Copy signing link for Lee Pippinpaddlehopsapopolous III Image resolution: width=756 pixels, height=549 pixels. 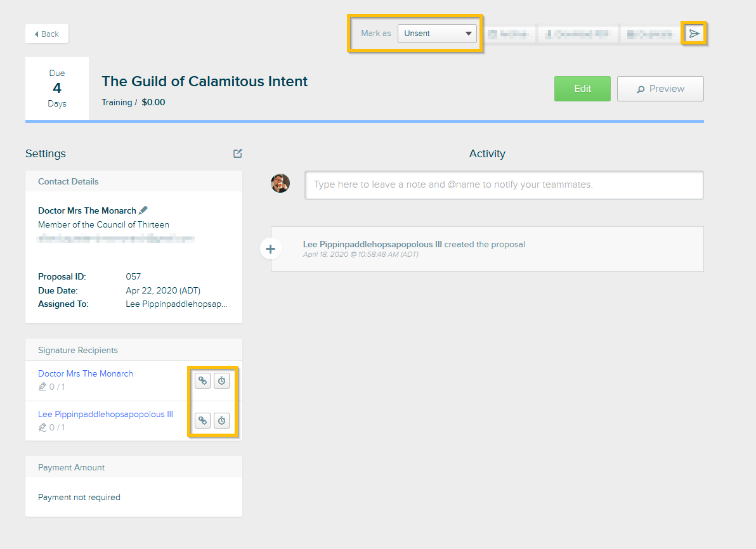(202, 420)
